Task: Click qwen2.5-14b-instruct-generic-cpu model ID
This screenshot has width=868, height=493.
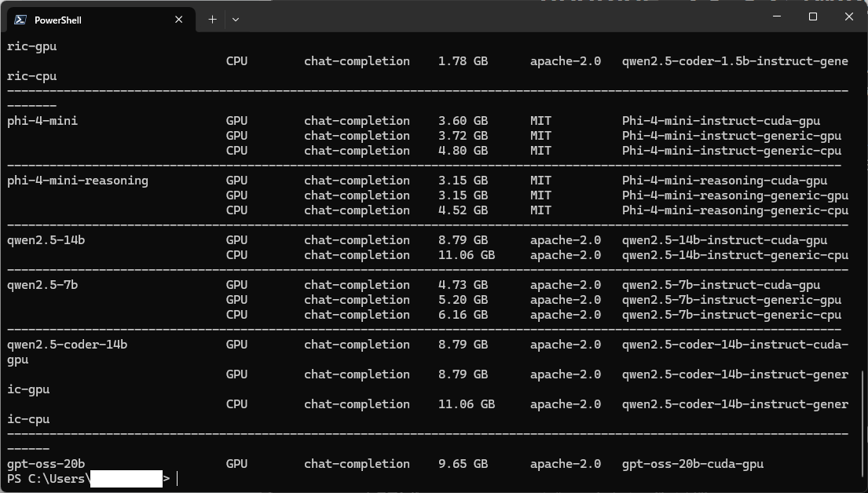Action: coord(735,255)
